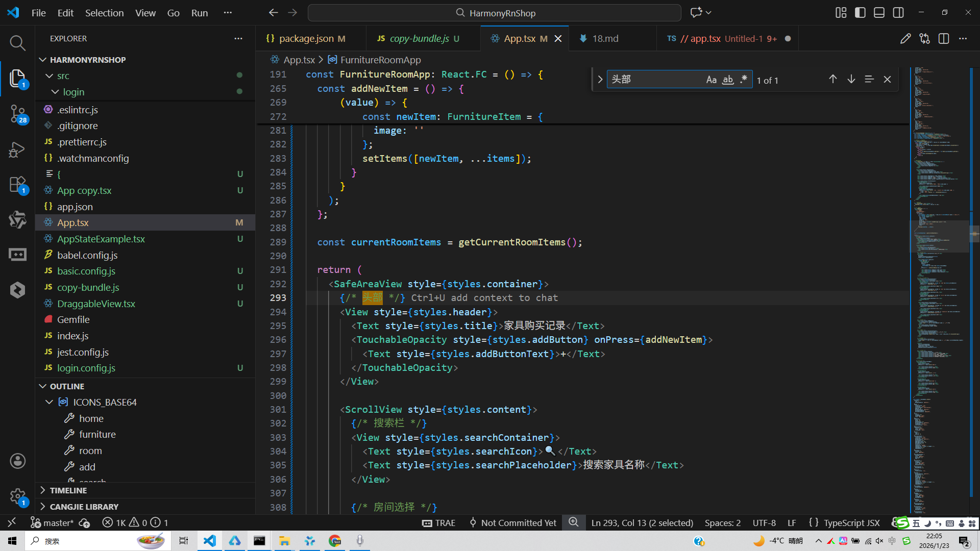The height and width of the screenshot is (551, 980).
Task: Expand replace field in find widget
Action: (600, 80)
